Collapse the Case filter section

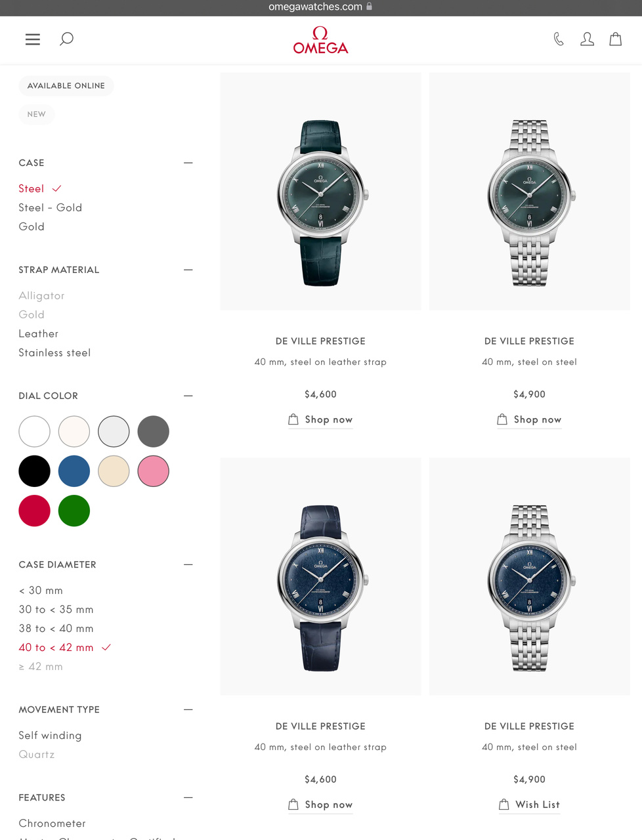tap(188, 163)
